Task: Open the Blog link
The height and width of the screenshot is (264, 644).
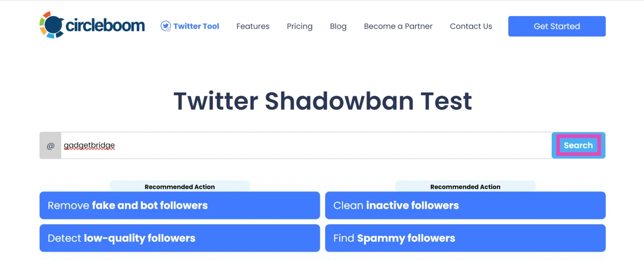Action: (338, 26)
